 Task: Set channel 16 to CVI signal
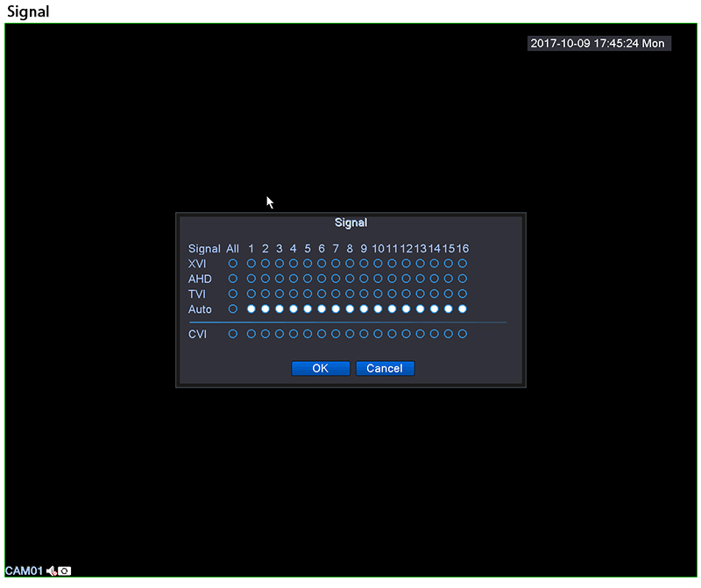coord(463,334)
